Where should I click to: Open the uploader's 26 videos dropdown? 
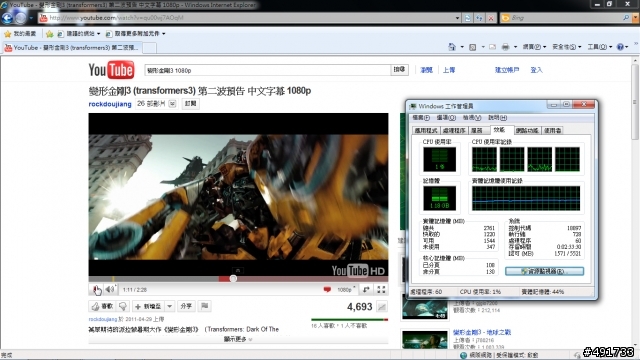(157, 104)
